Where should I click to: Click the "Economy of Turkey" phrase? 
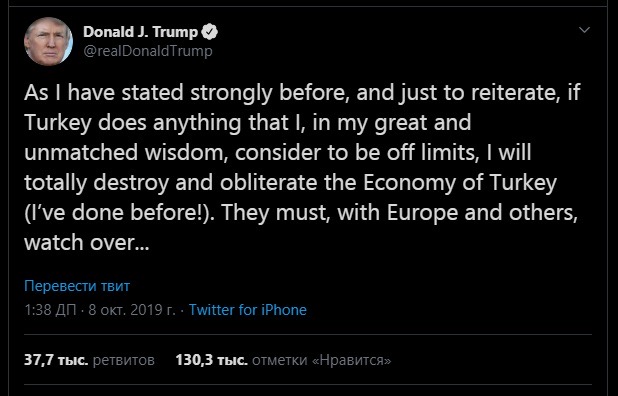(460, 183)
